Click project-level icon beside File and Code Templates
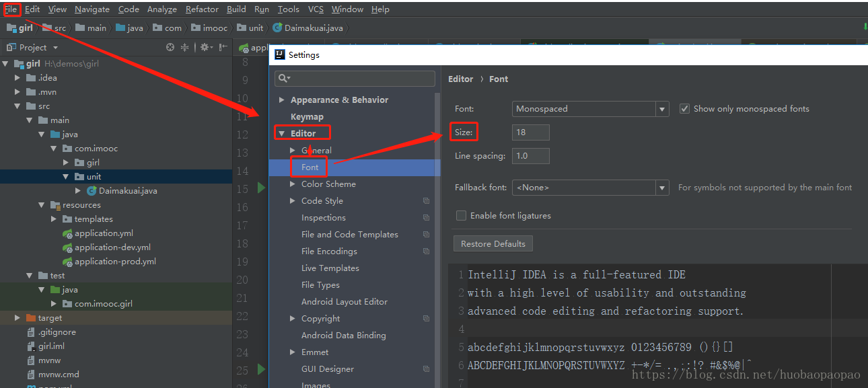868x388 pixels. (426, 235)
